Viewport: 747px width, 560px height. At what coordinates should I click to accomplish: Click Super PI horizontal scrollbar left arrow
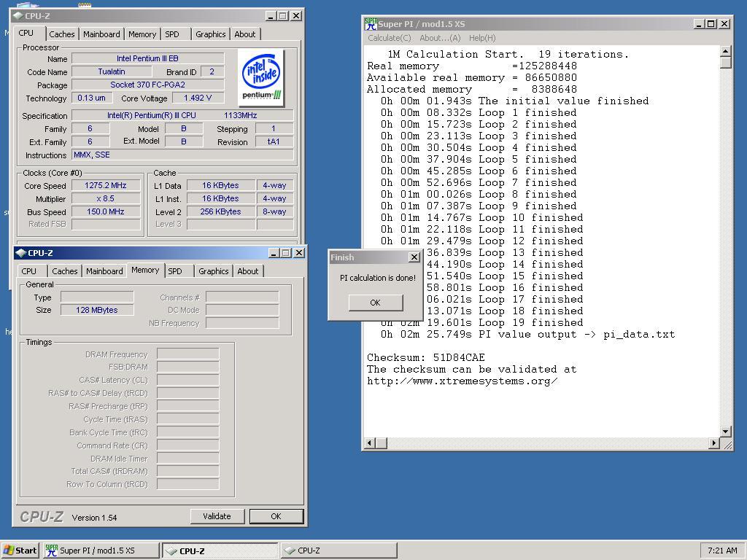coord(370,443)
